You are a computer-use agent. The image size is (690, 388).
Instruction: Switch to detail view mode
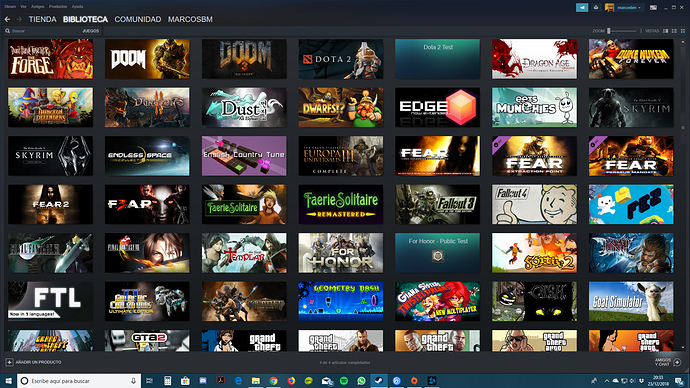665,31
